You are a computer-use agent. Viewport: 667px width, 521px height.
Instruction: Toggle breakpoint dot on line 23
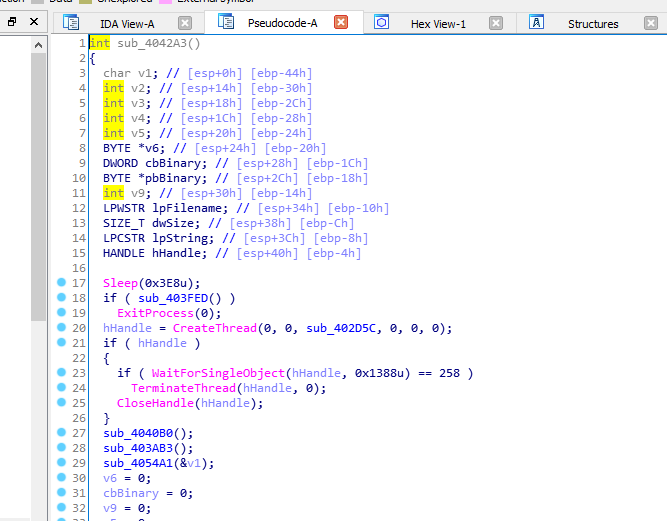(x=61, y=372)
